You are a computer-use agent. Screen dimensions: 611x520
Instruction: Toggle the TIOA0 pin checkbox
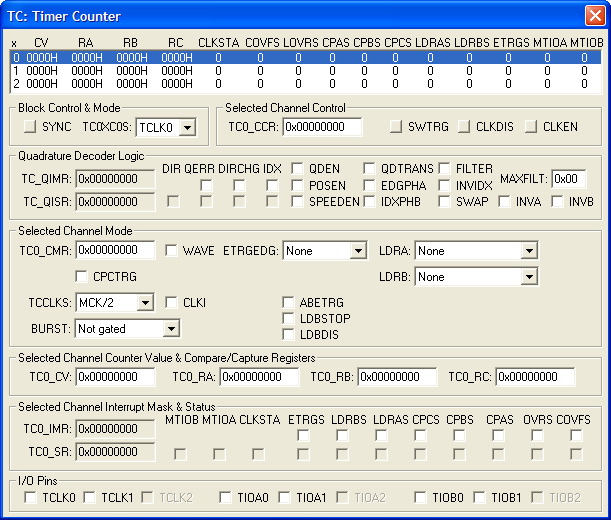click(225, 497)
